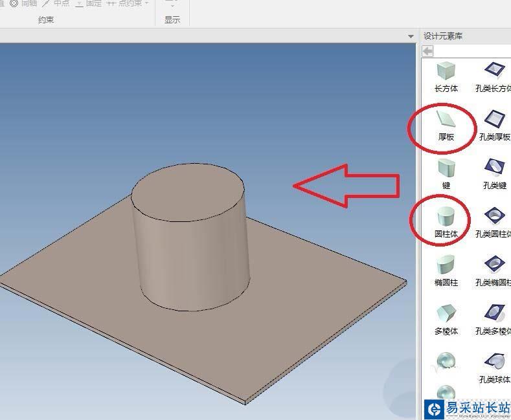Choose the 厚板 slab element
The height and width of the screenshot is (420, 511).
[x=446, y=126]
